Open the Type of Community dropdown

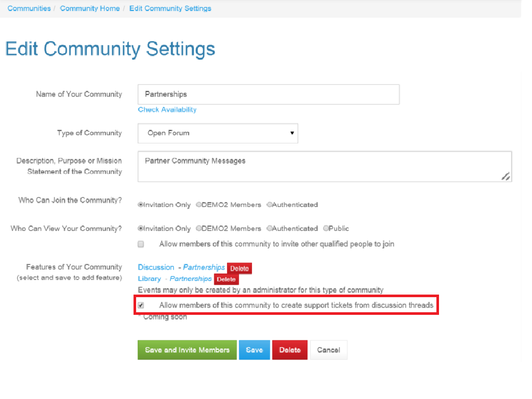218,133
